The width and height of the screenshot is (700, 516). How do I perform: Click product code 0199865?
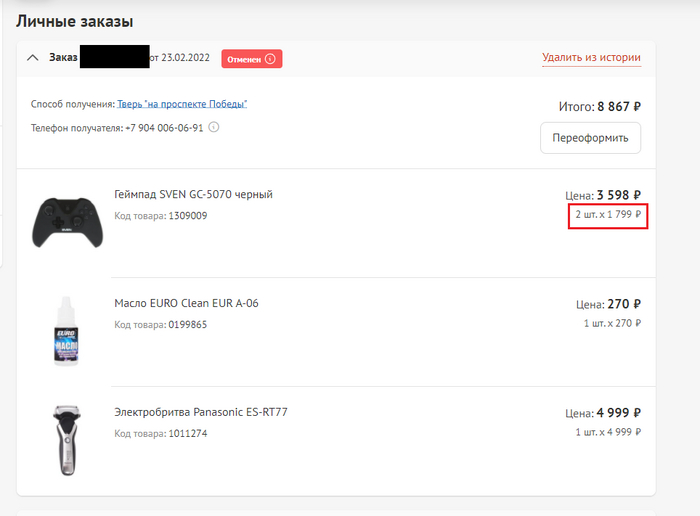point(187,324)
